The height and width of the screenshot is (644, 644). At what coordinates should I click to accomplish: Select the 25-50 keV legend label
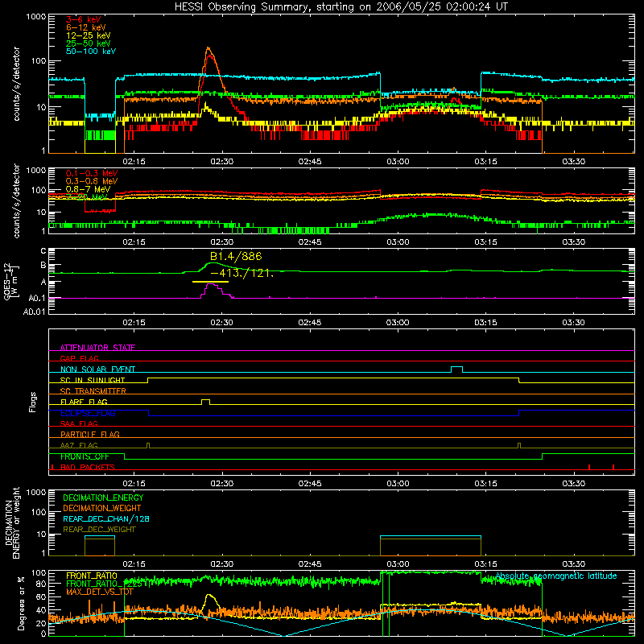[x=89, y=43]
